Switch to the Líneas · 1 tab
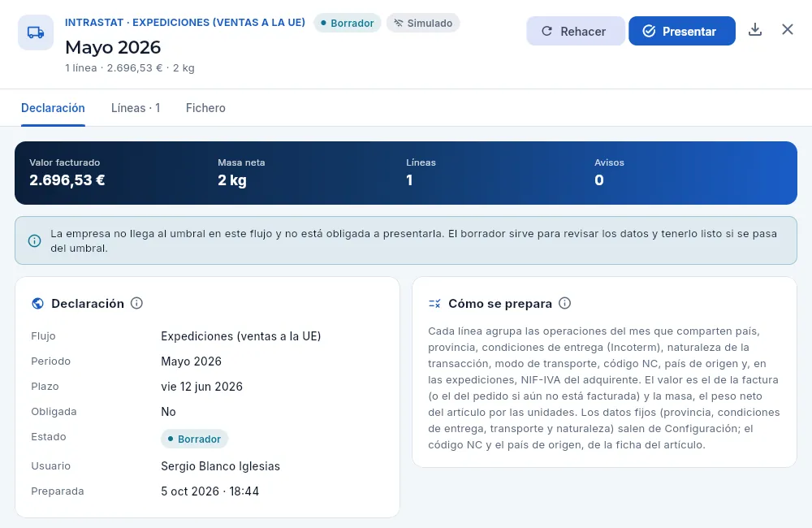The width and height of the screenshot is (812, 528). [x=136, y=108]
